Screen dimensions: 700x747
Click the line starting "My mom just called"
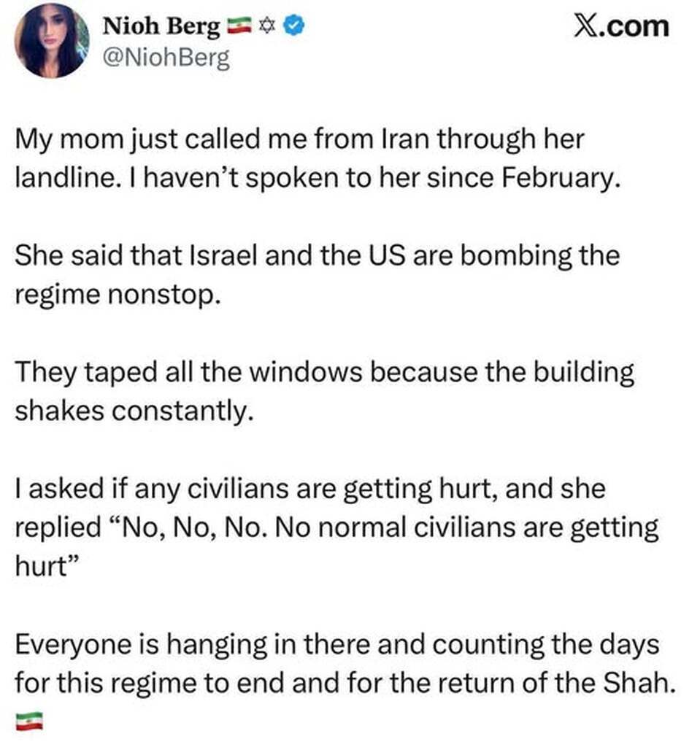[299, 140]
